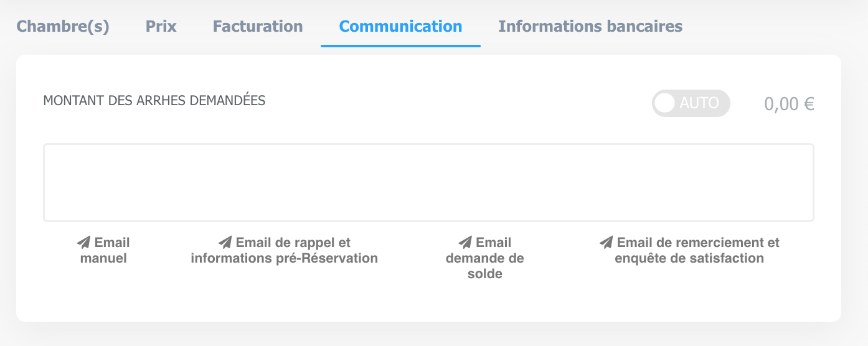Send the Email manuel
This screenshot has width=868, height=346.
[103, 250]
